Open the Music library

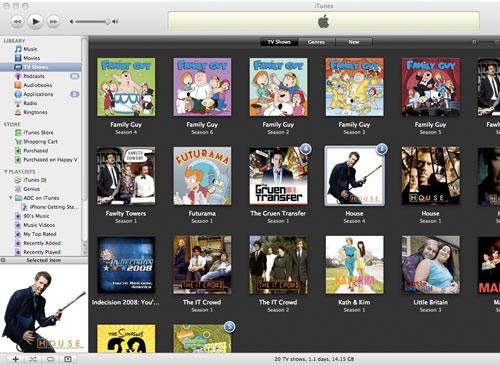tap(30, 49)
